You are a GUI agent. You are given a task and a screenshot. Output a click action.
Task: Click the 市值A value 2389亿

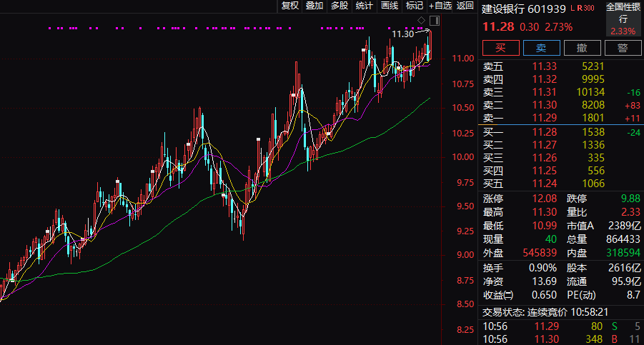624,226
